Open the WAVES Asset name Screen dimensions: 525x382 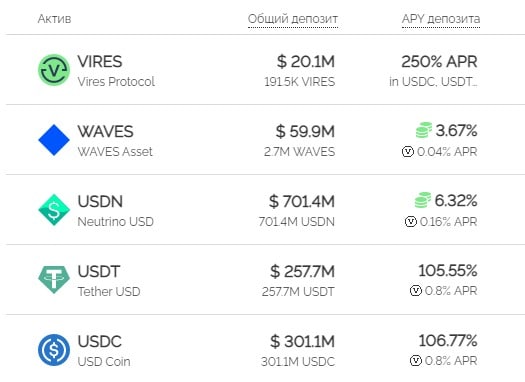pos(115,141)
